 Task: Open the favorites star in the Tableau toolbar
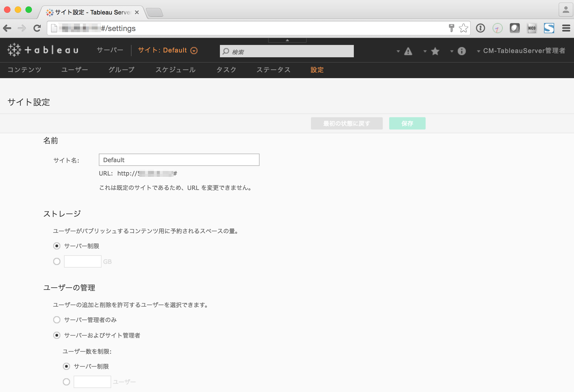pyautogui.click(x=435, y=51)
